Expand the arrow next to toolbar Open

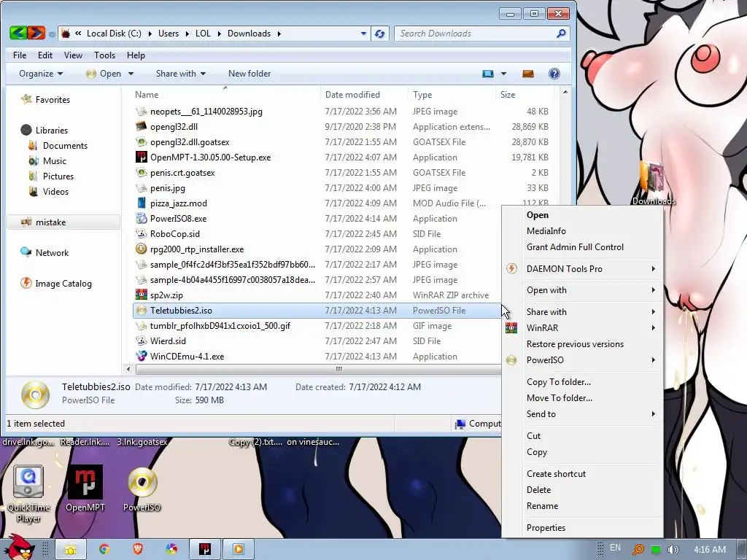coord(131,74)
